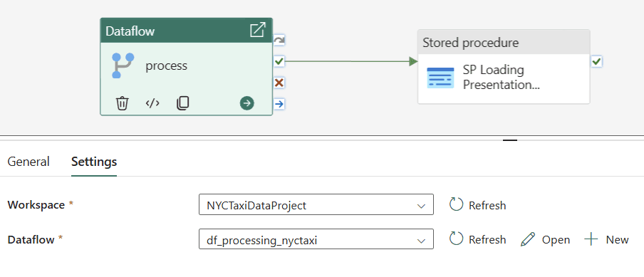Open the Dataflow activity in new window icon
This screenshot has height=277, width=644.
click(257, 31)
